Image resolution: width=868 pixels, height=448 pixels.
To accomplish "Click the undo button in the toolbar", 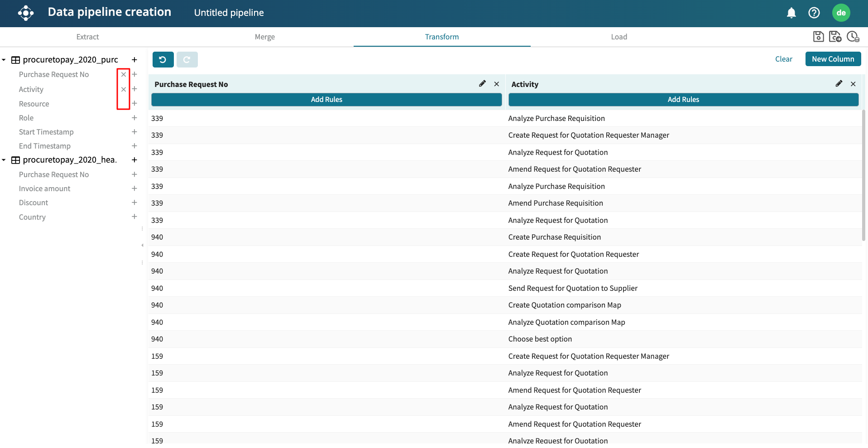I will tap(163, 59).
